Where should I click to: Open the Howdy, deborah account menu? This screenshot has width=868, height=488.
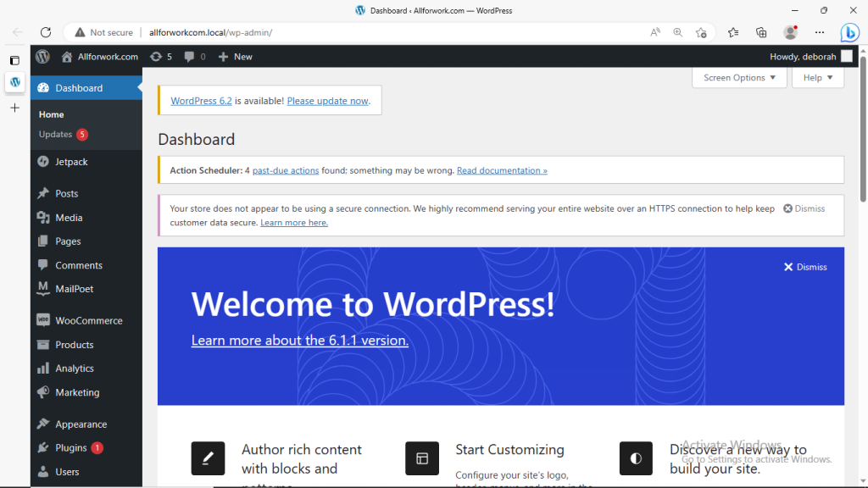point(811,57)
